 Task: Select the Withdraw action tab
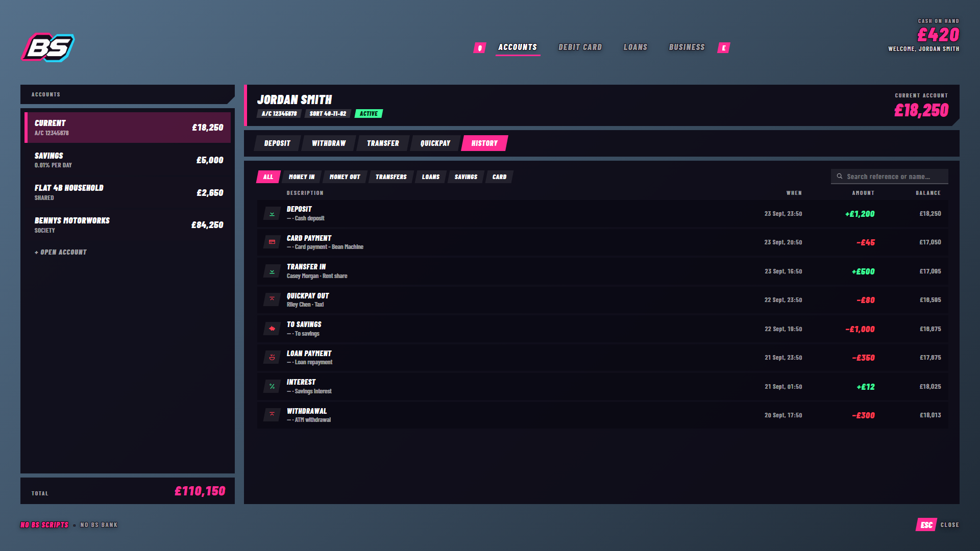(x=329, y=143)
